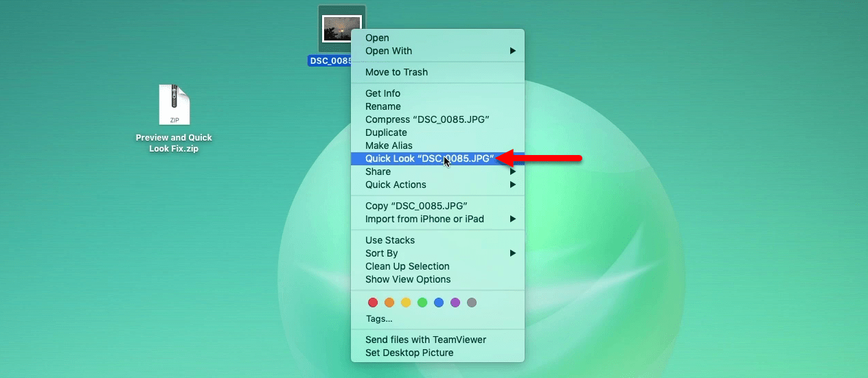Expand the Share submenu
Viewport: 868px width, 378px height.
coord(437,172)
